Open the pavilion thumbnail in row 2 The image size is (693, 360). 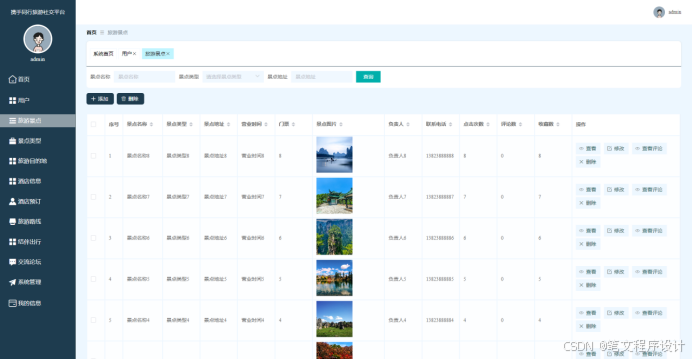point(335,196)
